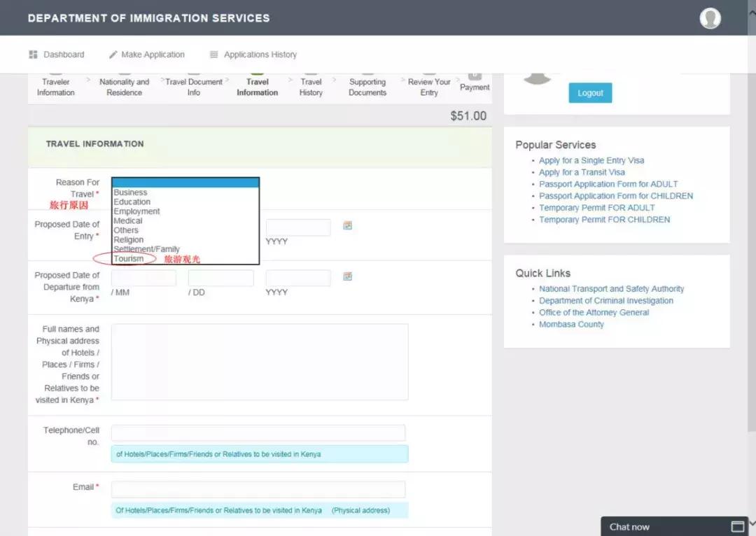
Task: Open Applications History menu item
Action: coord(260,55)
